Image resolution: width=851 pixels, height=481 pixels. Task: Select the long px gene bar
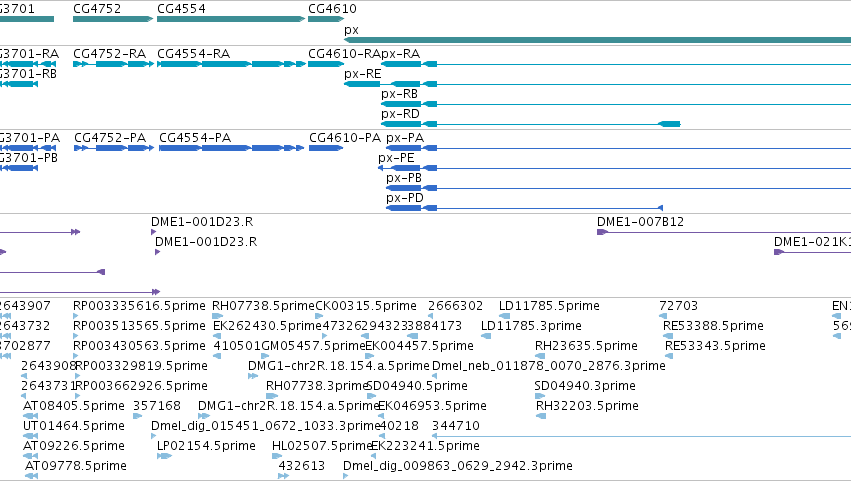coord(598,40)
